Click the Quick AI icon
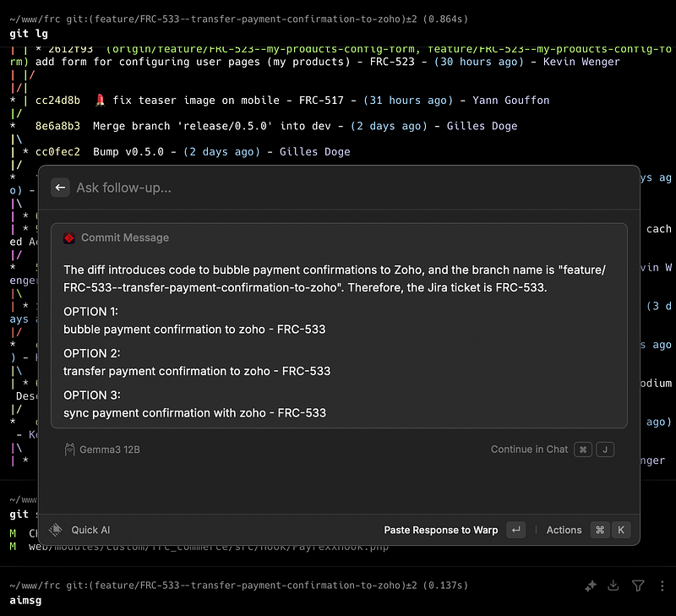This screenshot has width=676, height=616. (x=56, y=530)
